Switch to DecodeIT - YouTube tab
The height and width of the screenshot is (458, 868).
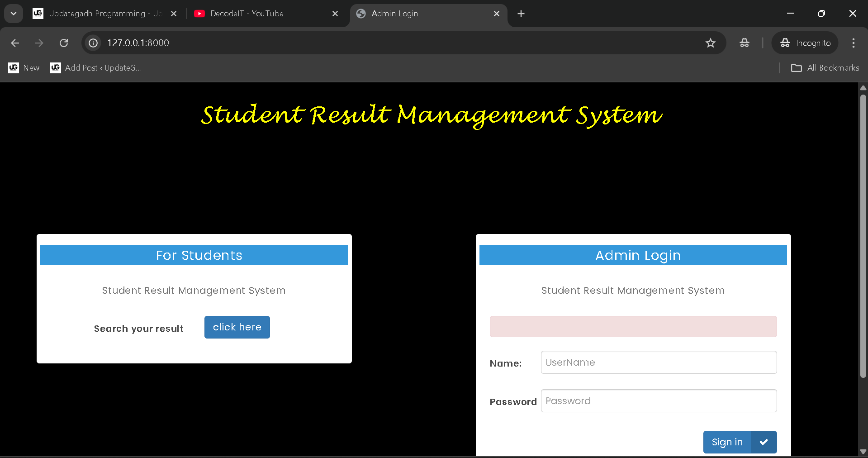click(253, 14)
